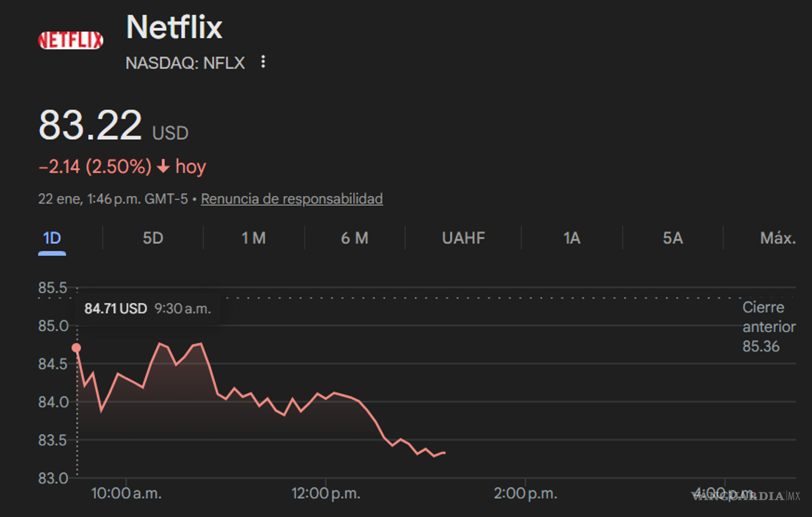812x517 pixels.
Task: Click the red downward arrow next to hoy
Action: pos(163,166)
